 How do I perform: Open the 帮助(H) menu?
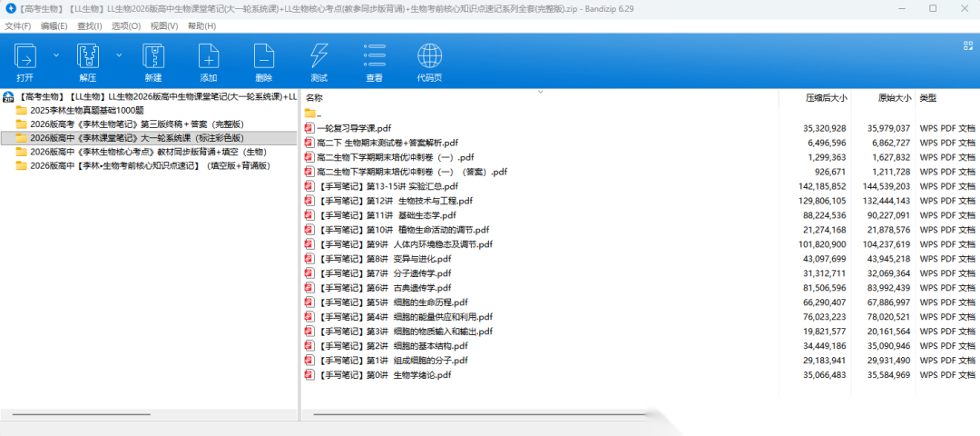(201, 25)
